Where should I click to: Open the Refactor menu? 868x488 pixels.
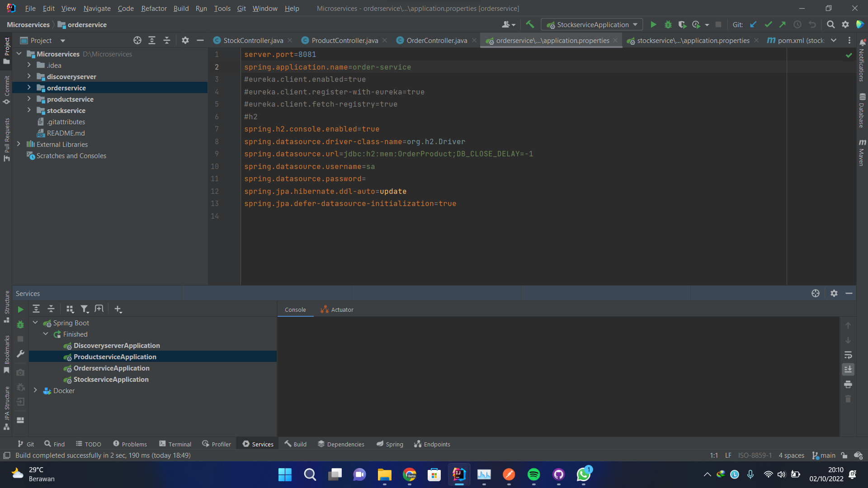(x=154, y=8)
